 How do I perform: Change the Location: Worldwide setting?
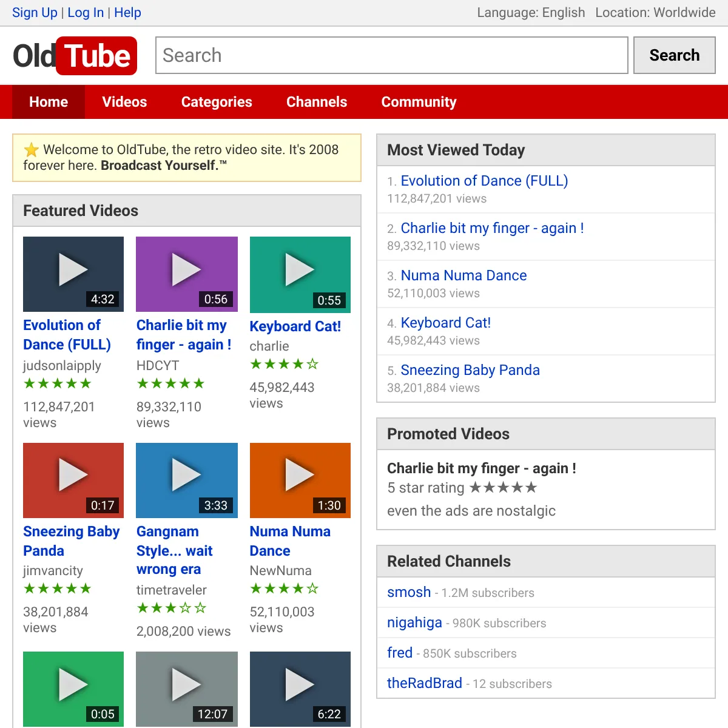pos(655,13)
